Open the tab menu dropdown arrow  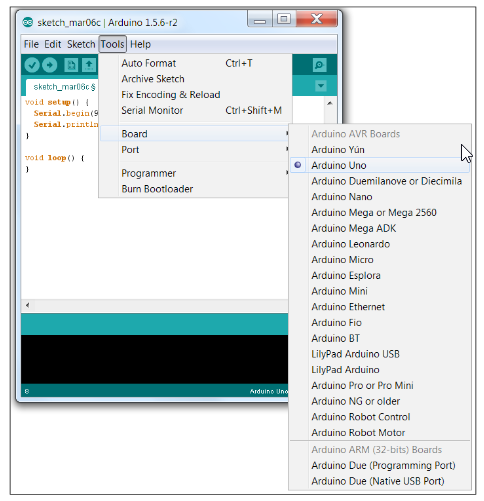(x=321, y=86)
